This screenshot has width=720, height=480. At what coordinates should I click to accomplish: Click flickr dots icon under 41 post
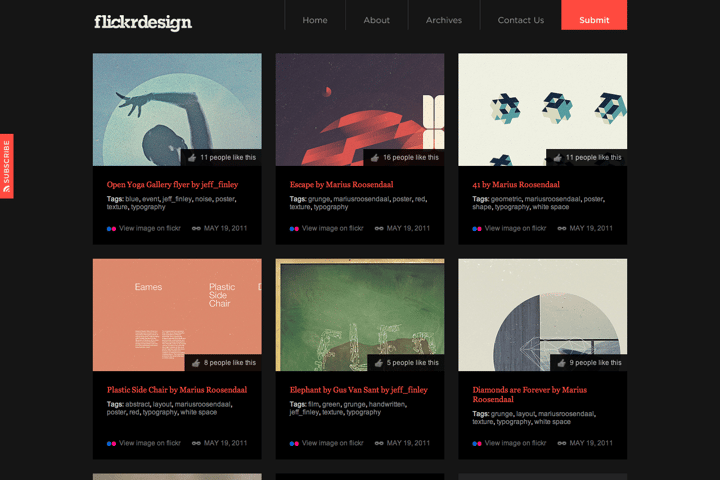(x=477, y=229)
